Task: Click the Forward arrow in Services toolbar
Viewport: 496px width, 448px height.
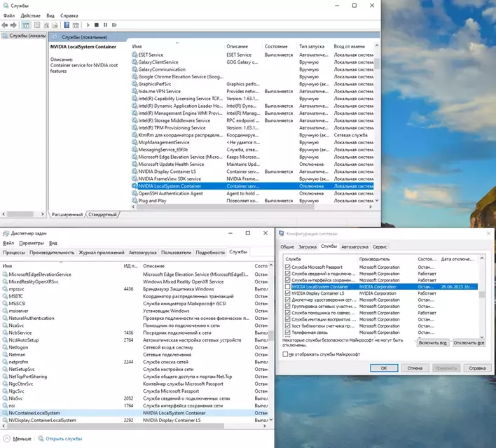Action: [x=13, y=25]
